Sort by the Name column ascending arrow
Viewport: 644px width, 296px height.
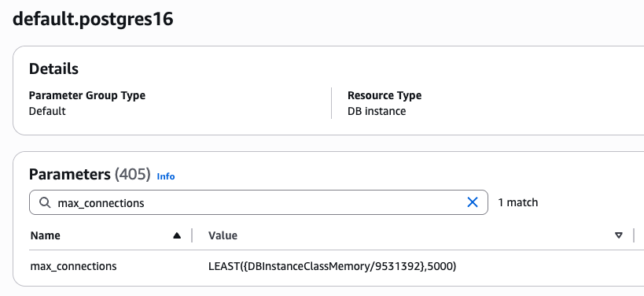(x=177, y=235)
